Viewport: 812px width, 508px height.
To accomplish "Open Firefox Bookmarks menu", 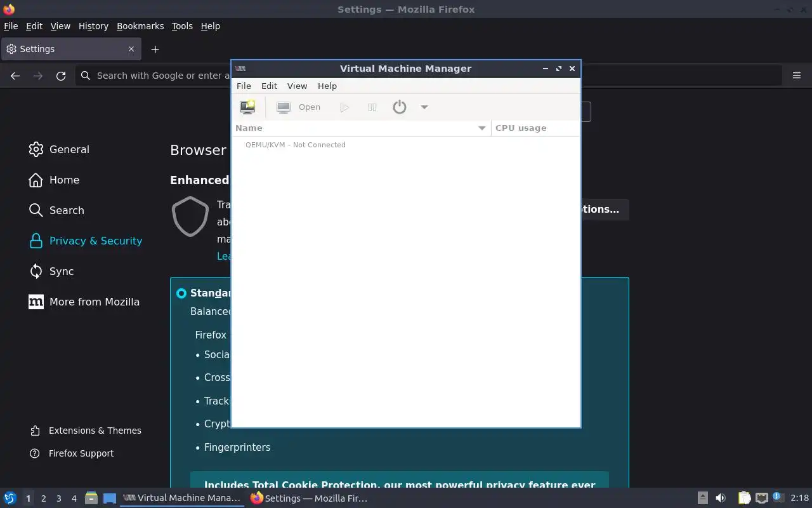I will pos(140,26).
